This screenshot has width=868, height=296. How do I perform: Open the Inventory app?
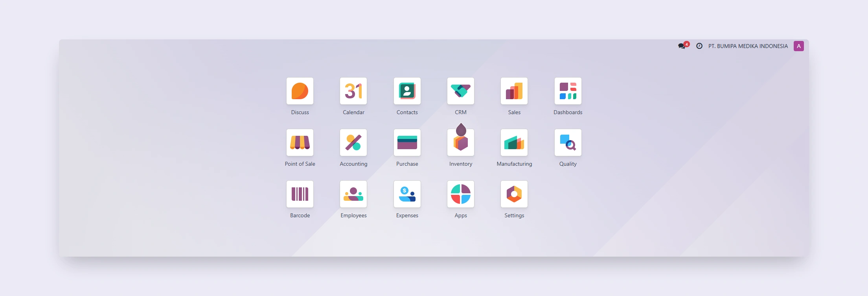tap(461, 142)
